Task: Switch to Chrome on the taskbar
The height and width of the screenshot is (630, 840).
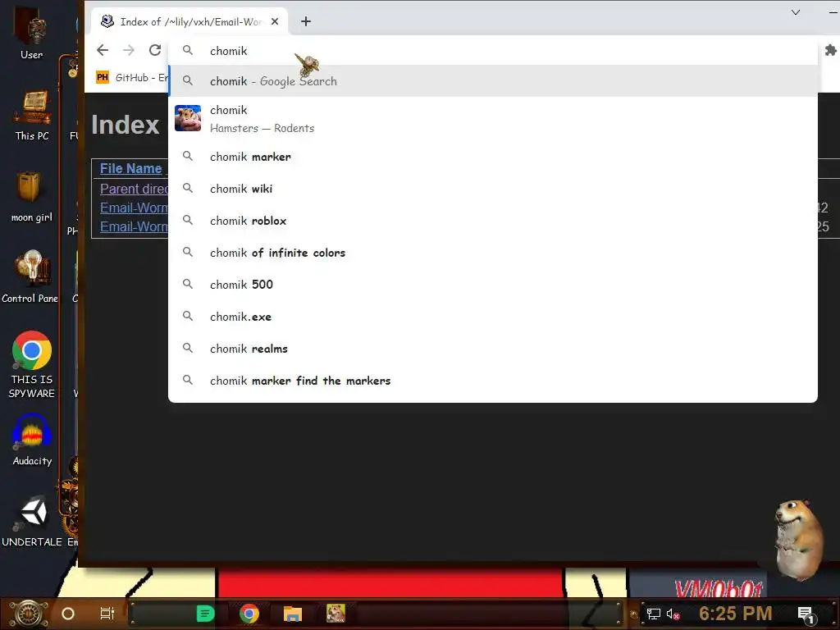Action: click(x=249, y=614)
